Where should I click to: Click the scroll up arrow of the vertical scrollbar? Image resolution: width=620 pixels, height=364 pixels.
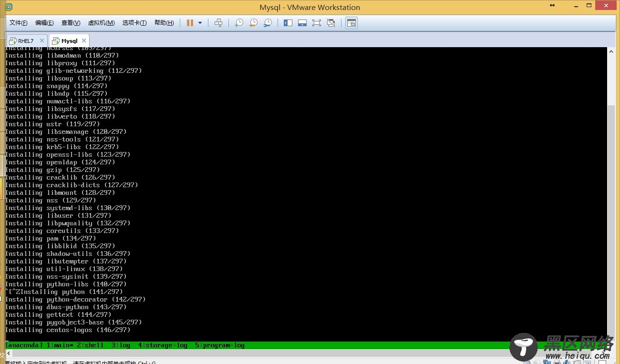(x=611, y=51)
